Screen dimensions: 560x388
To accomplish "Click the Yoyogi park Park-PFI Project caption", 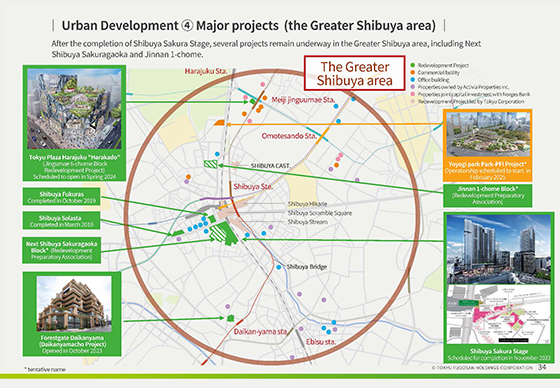I will click(488, 171).
